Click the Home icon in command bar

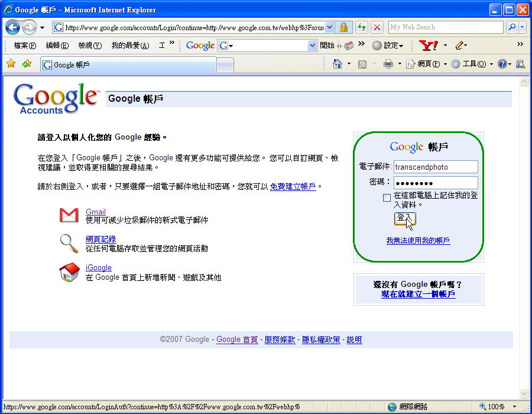[x=338, y=64]
